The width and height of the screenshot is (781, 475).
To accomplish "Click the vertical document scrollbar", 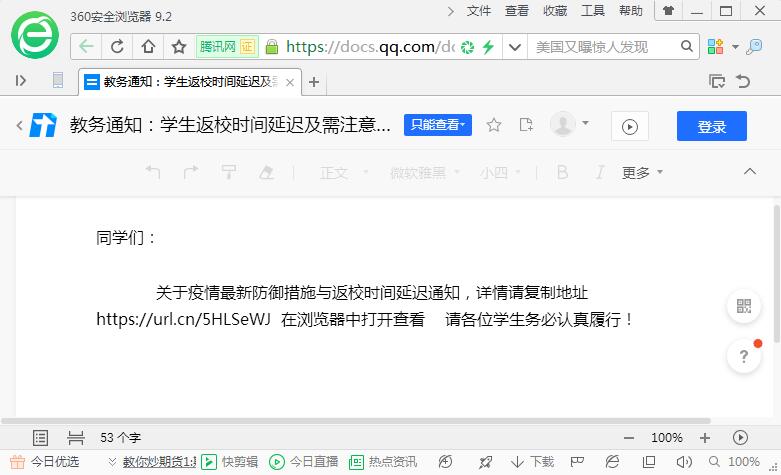I will (x=776, y=274).
